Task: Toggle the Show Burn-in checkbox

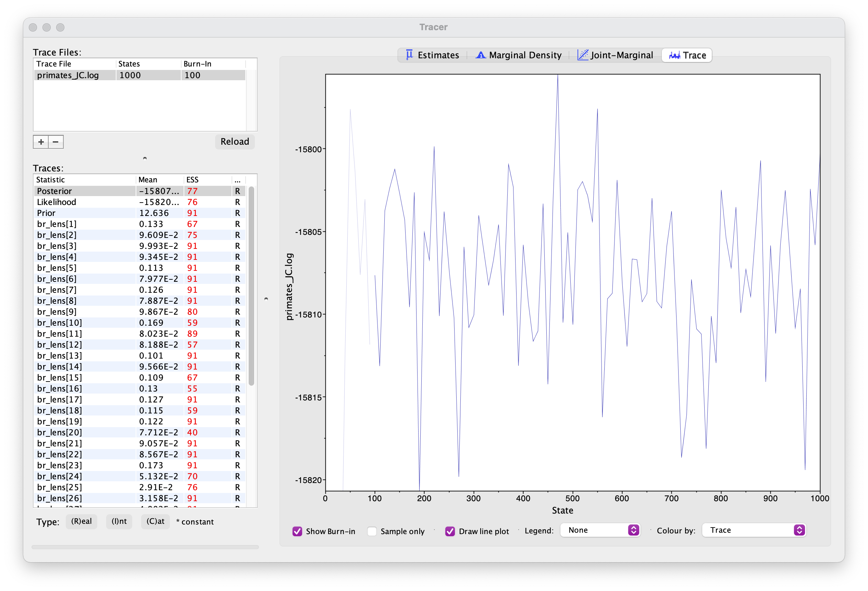Action: 297,531
